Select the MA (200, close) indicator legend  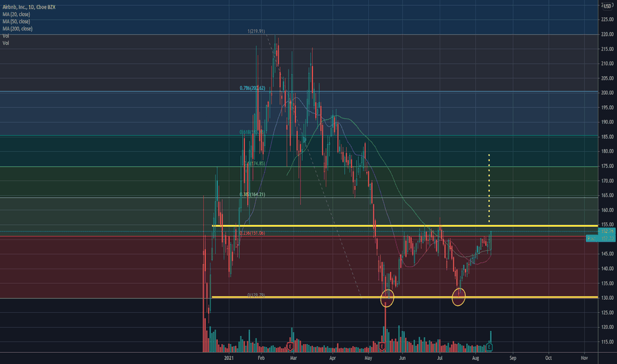[x=17, y=28]
